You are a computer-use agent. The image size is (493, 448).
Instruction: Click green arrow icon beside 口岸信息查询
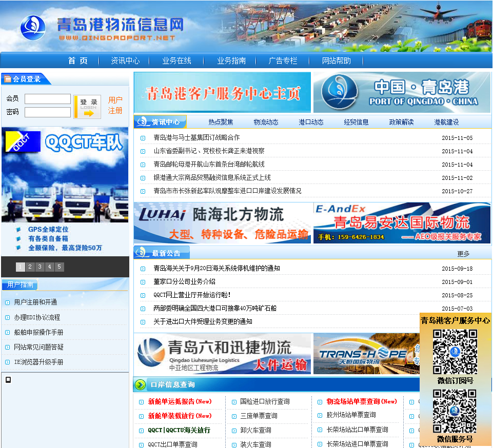140,384
